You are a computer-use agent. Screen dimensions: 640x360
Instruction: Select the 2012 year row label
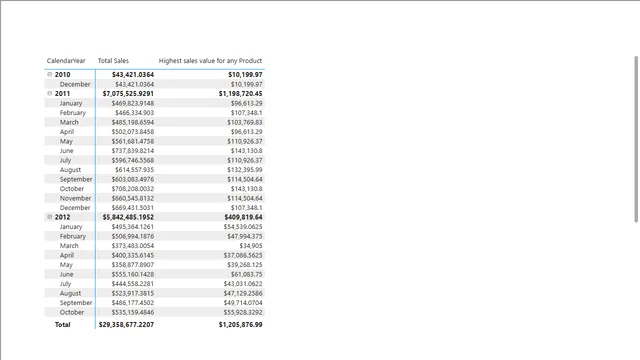tap(62, 217)
